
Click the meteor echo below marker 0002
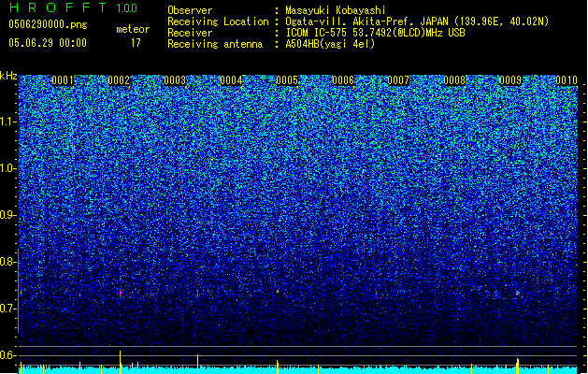(121, 293)
